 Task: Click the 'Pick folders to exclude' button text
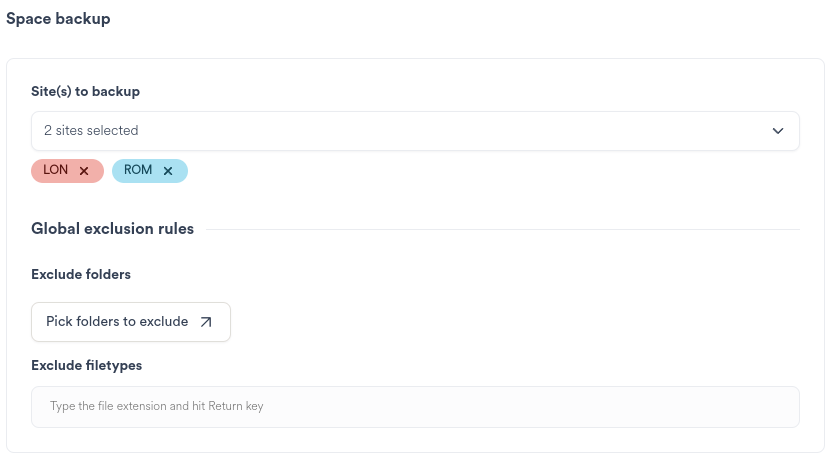pos(117,322)
